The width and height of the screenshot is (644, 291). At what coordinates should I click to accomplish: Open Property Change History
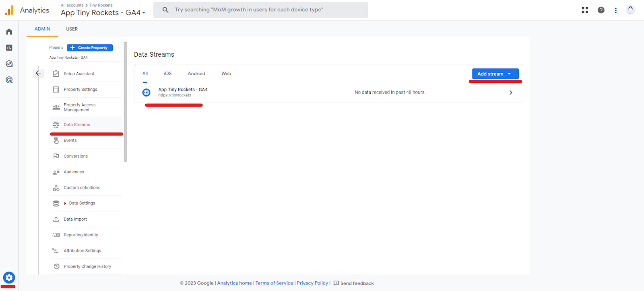point(86,266)
